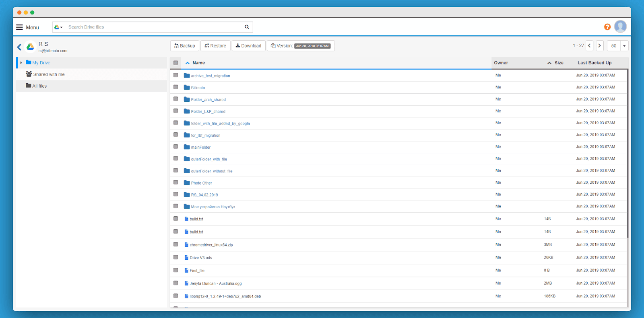644x318 pixels.
Task: Click the First_file document icon
Action: coord(186,270)
